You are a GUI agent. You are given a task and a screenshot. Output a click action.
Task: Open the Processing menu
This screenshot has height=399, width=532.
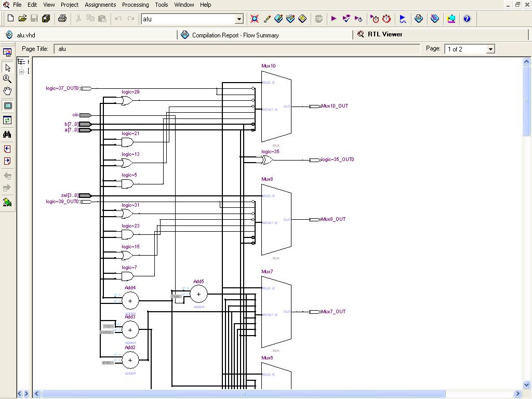pyautogui.click(x=135, y=5)
